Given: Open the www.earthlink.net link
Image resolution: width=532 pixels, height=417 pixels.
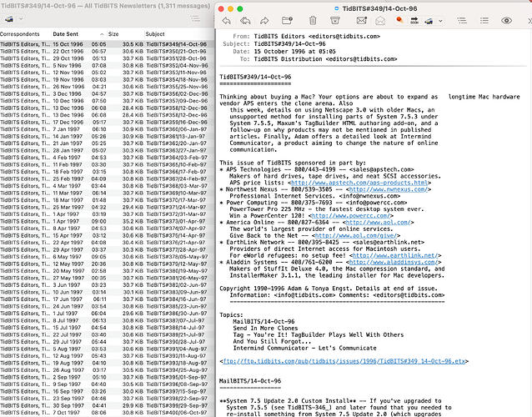Looking at the screenshot, I should pyautogui.click(x=395, y=255).
